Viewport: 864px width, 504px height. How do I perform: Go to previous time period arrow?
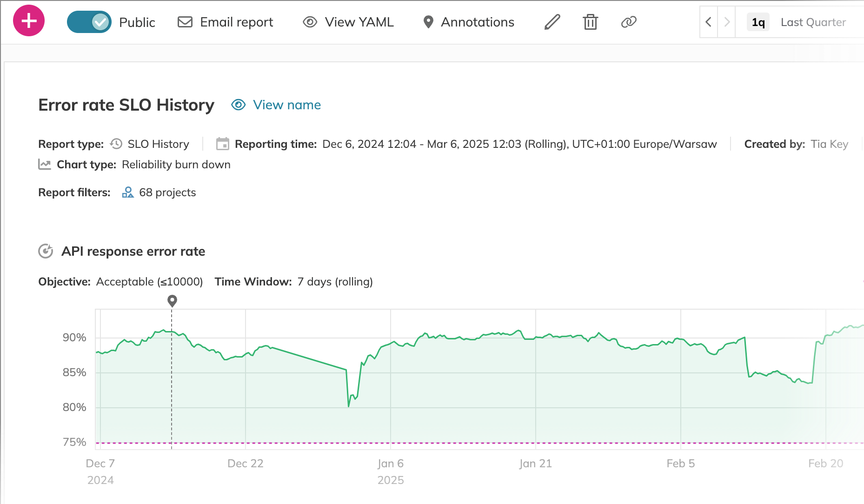[x=708, y=22]
